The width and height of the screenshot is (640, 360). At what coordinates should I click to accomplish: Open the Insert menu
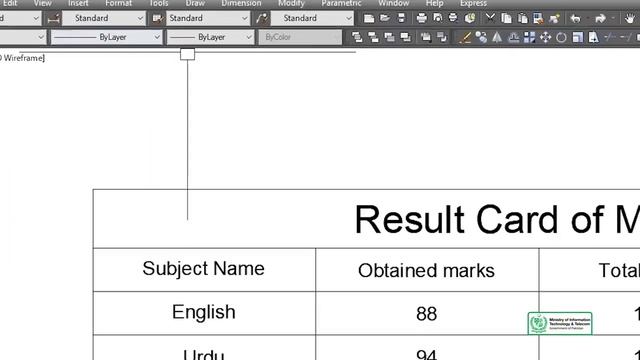[78, 3]
